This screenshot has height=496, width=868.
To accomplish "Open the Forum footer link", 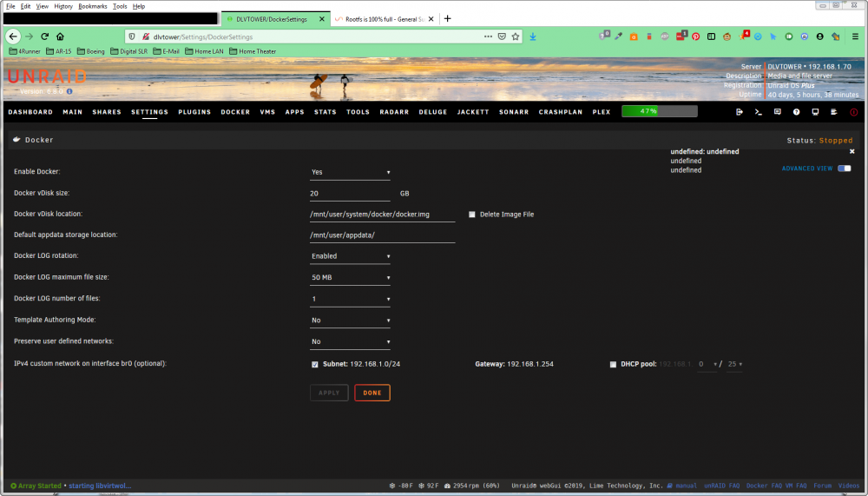I will click(x=822, y=486).
